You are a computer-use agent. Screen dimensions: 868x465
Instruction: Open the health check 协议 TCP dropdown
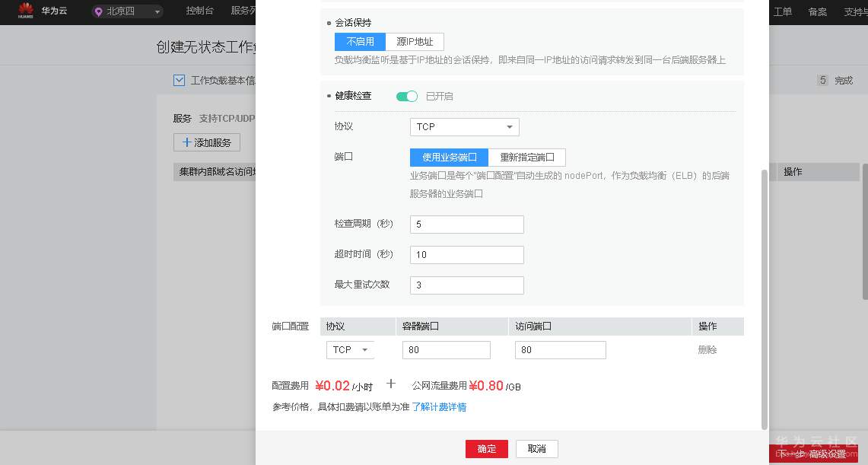465,127
